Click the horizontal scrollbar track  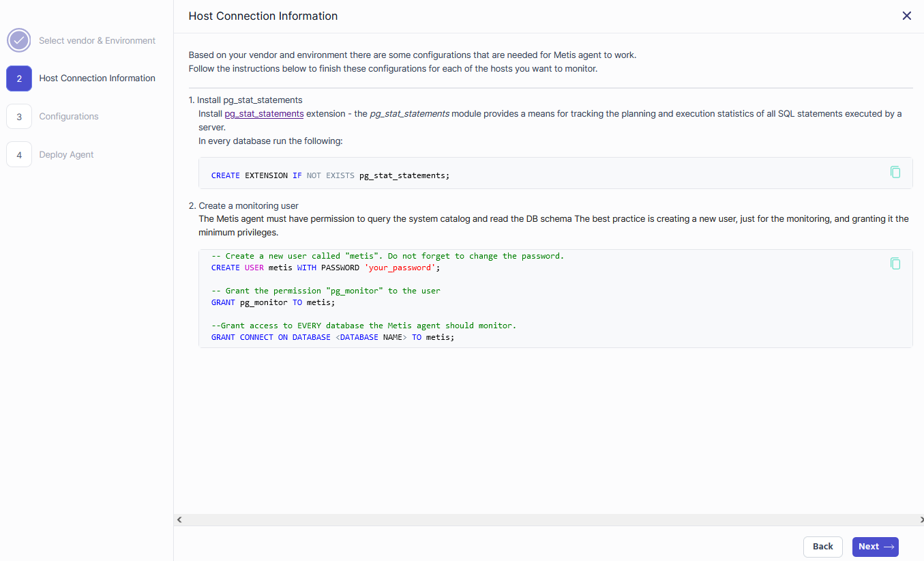[546, 520]
